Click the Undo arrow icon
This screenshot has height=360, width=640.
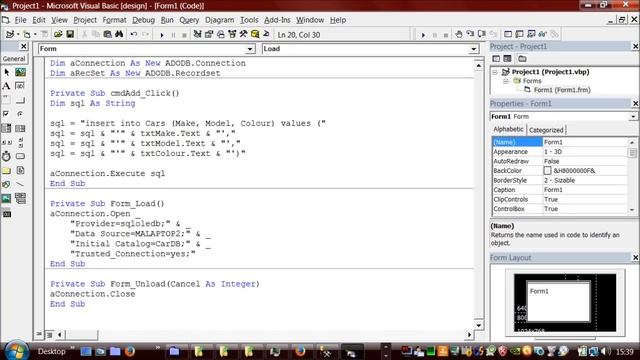133,34
